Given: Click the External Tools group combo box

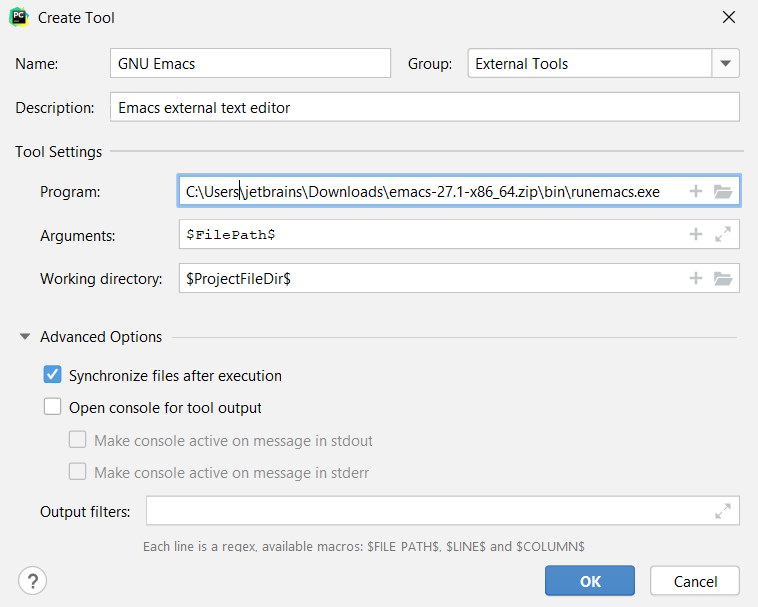Looking at the screenshot, I should click(589, 63).
